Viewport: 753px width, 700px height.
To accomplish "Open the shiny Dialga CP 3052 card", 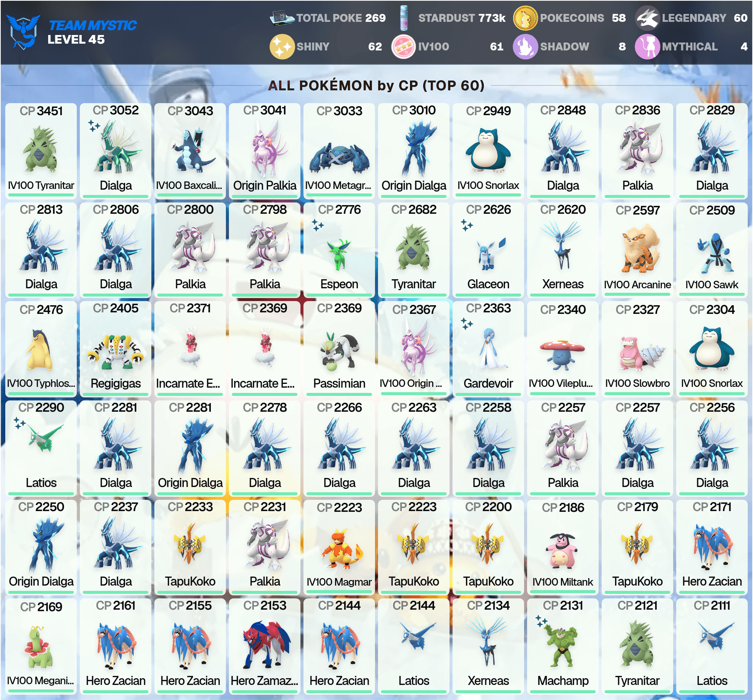I will (116, 151).
